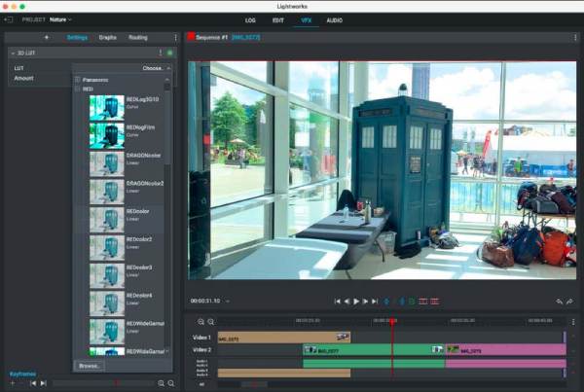Click the first red remove-section icon
The image size is (584, 392).
pyautogui.click(x=423, y=302)
